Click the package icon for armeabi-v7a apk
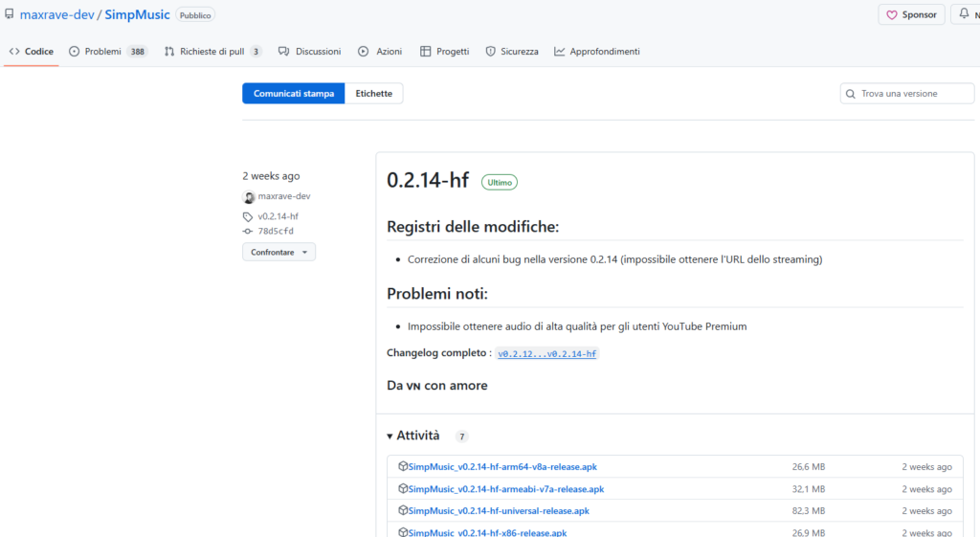The width and height of the screenshot is (980, 537). 403,488
